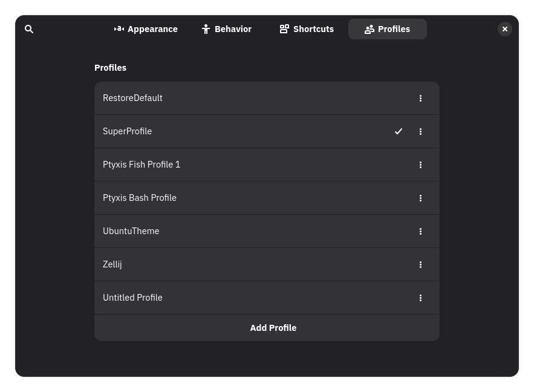534x392 pixels.
Task: Open the Zellij profile entry
Action: click(x=242, y=264)
